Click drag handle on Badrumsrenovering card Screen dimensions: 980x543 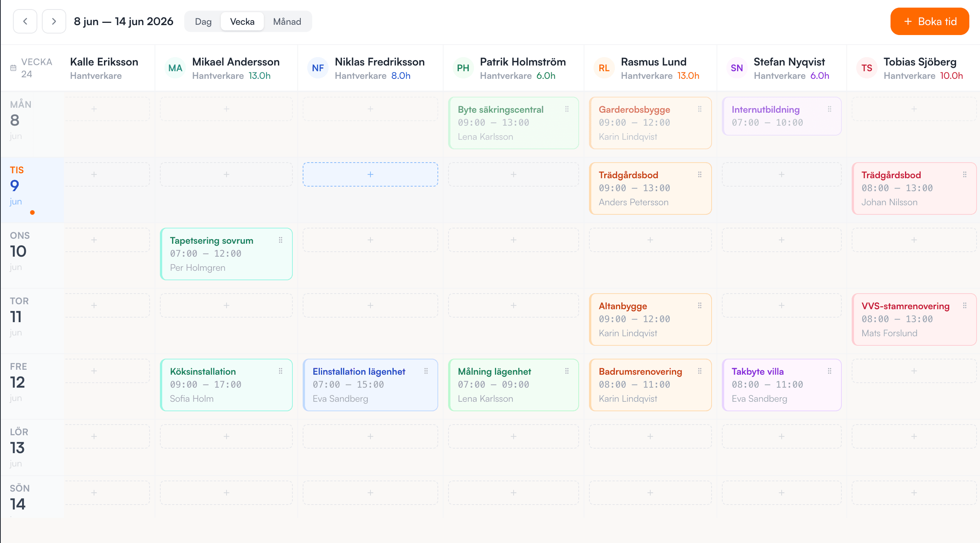[x=700, y=371]
